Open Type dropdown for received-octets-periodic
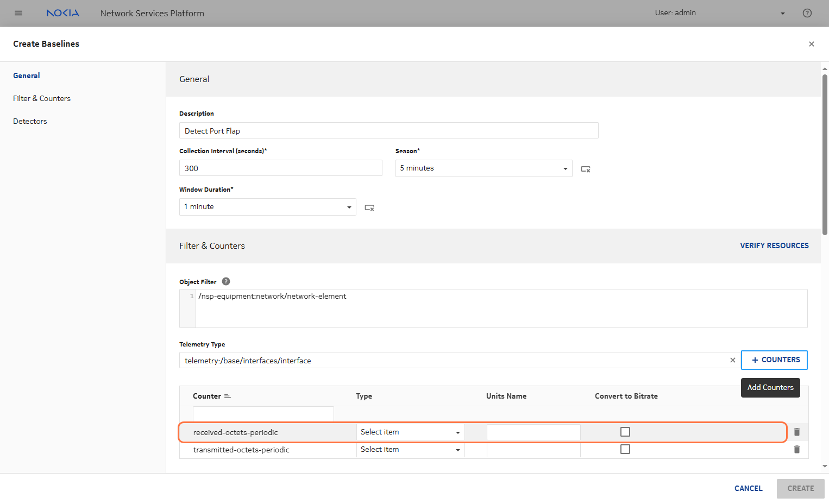This screenshot has width=829, height=504. [410, 432]
